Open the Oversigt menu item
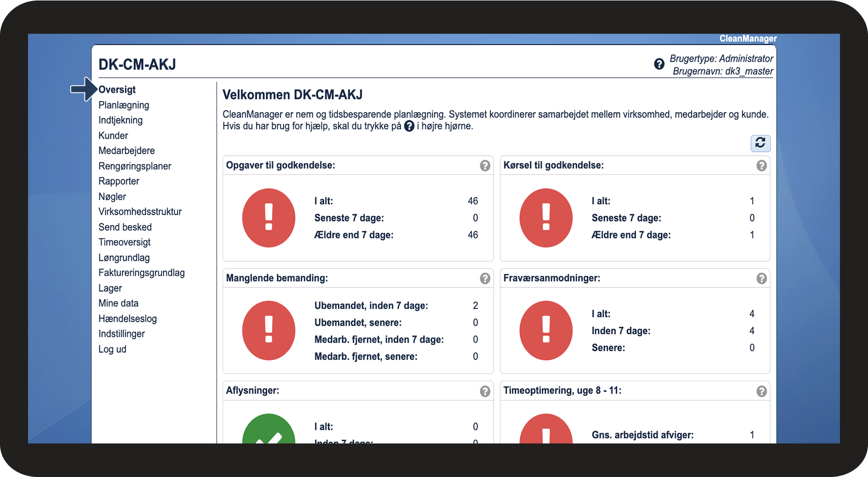 (x=117, y=89)
